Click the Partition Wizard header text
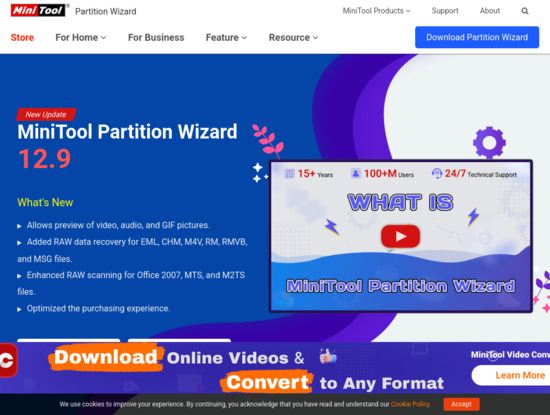The height and width of the screenshot is (415, 550). click(106, 11)
